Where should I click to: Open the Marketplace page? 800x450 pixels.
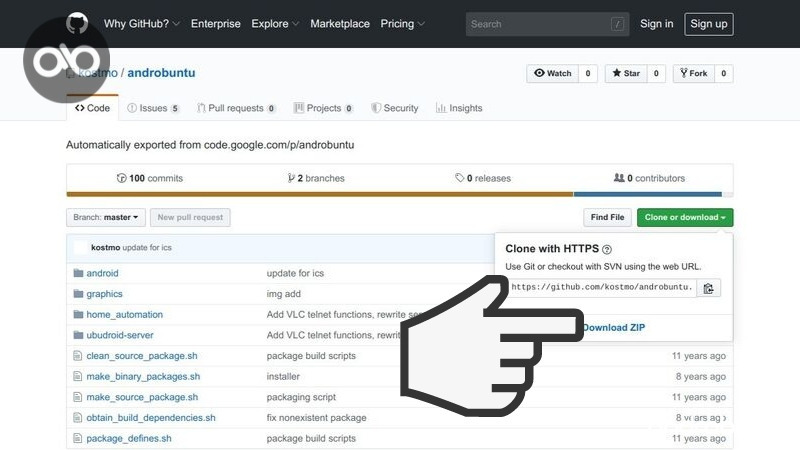pyautogui.click(x=340, y=24)
